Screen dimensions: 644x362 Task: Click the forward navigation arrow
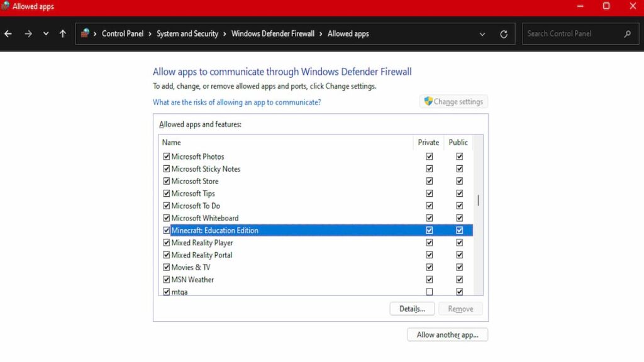coord(28,34)
